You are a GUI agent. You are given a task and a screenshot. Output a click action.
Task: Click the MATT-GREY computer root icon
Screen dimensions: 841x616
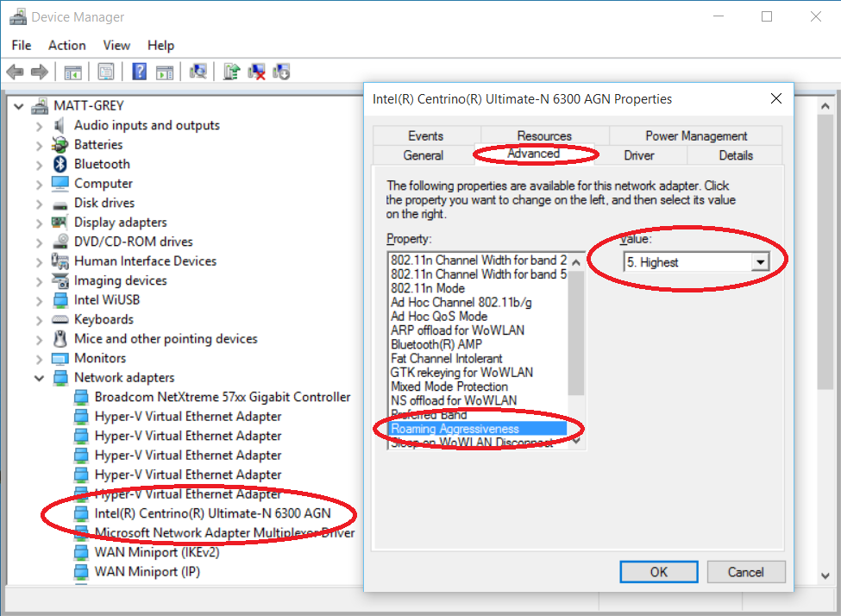[40, 106]
